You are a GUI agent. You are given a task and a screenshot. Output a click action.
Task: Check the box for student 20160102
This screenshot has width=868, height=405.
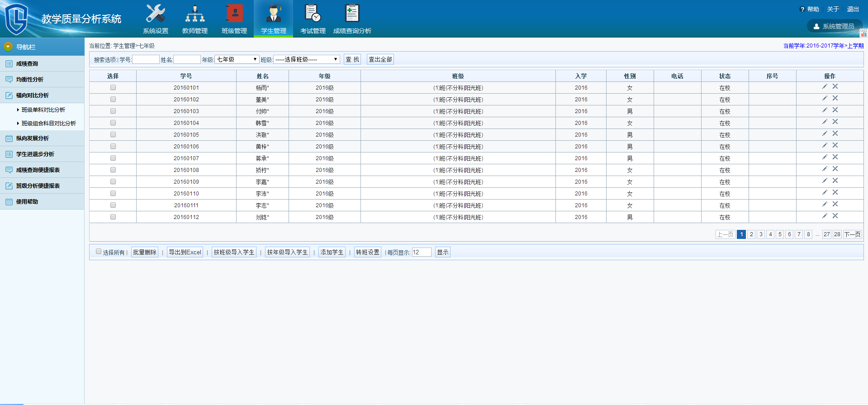(x=113, y=99)
